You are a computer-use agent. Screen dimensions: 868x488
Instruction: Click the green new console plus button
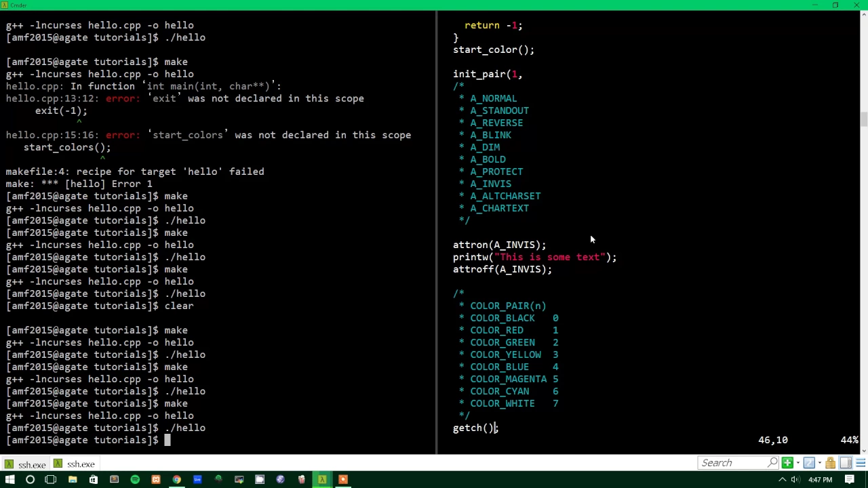point(787,463)
